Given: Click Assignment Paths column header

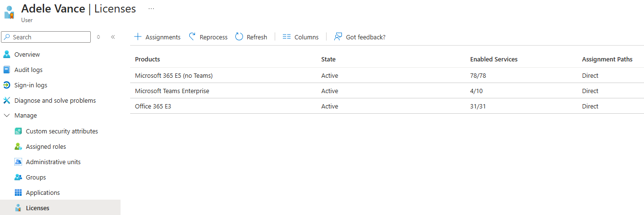Looking at the screenshot, I should 607,59.
